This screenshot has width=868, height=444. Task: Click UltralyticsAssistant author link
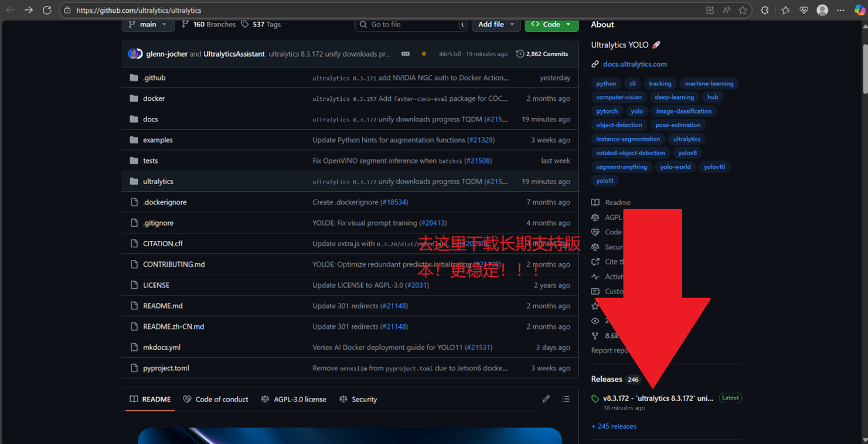tap(234, 54)
